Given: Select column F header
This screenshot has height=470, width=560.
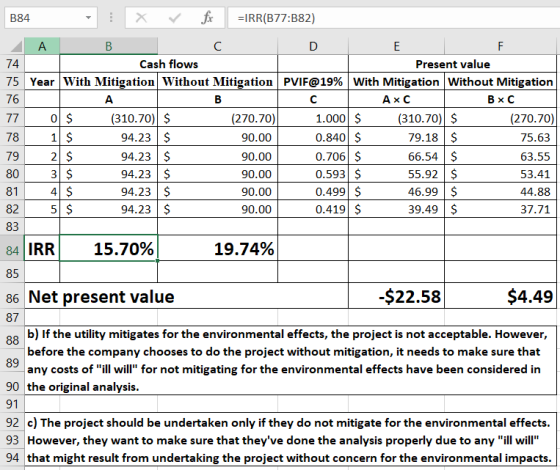Looking at the screenshot, I should pos(500,46).
